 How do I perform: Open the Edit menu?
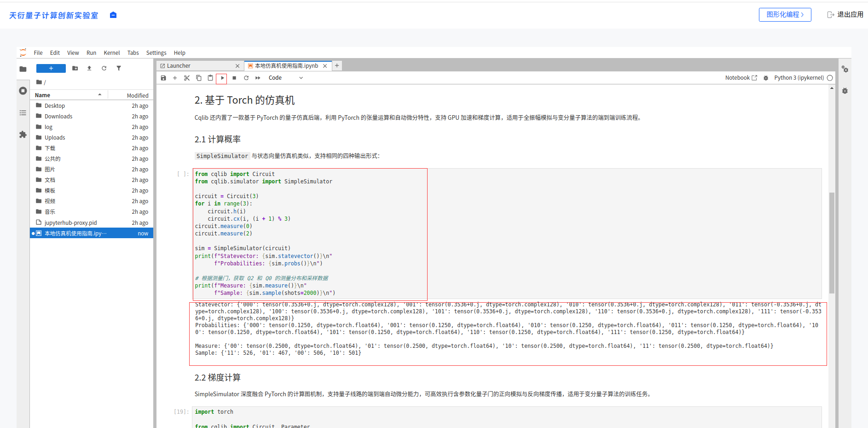pyautogui.click(x=55, y=53)
